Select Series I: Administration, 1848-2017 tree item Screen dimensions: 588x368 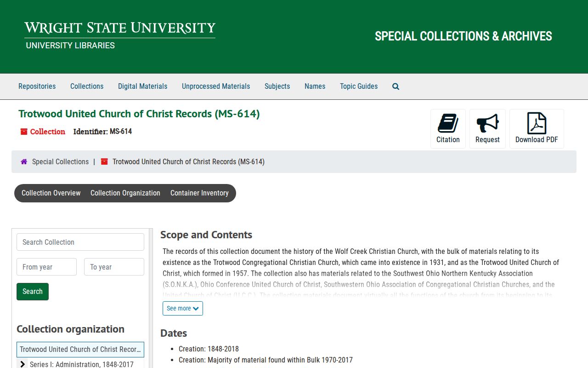(82, 364)
